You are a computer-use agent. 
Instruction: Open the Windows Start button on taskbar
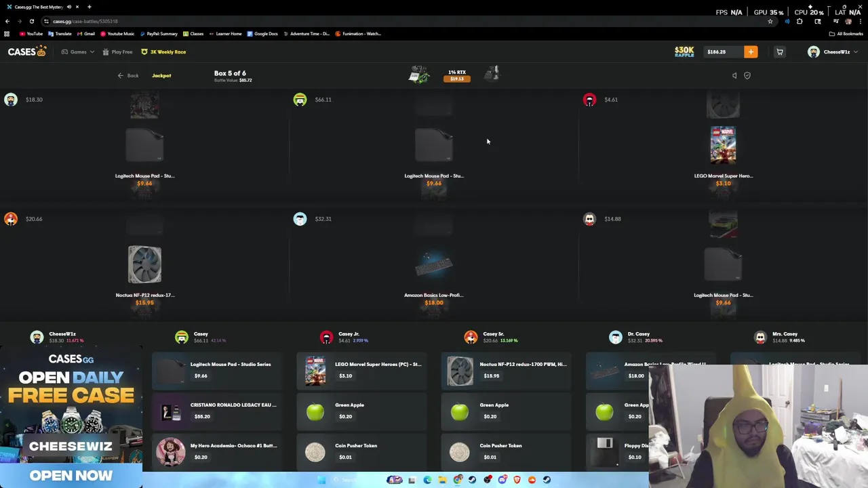point(321,480)
